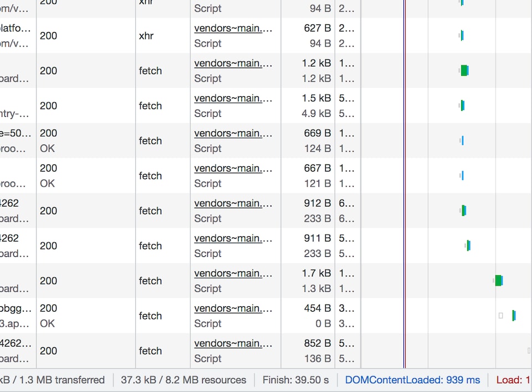532x392 pixels.
Task: Follow the vendors~main initiator link in 669 B row
Action: (233, 133)
